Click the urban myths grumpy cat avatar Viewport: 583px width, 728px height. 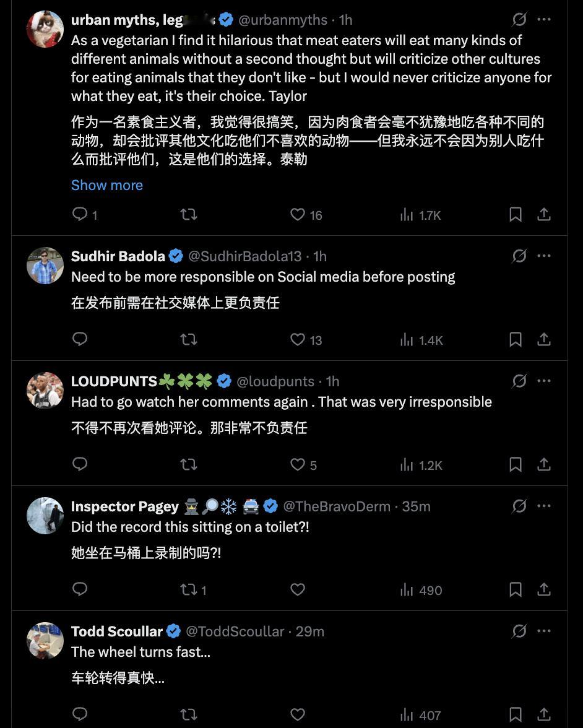[x=45, y=28]
